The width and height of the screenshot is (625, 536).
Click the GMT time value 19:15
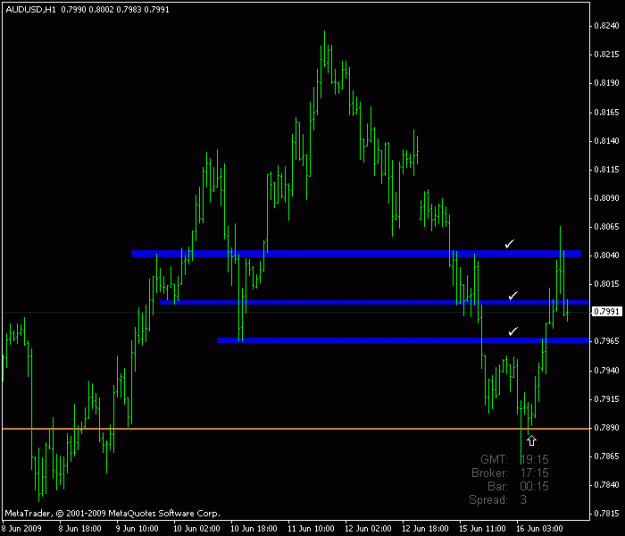(x=535, y=459)
